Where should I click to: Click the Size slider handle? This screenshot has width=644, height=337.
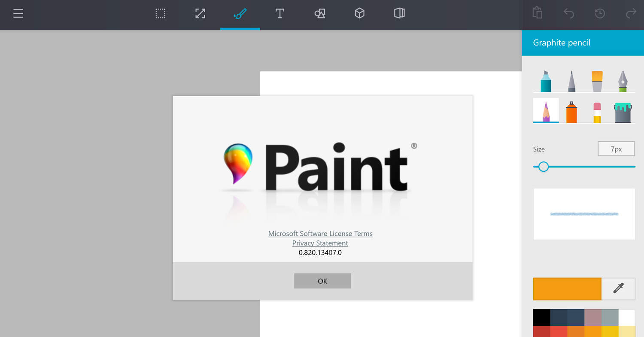(x=544, y=167)
